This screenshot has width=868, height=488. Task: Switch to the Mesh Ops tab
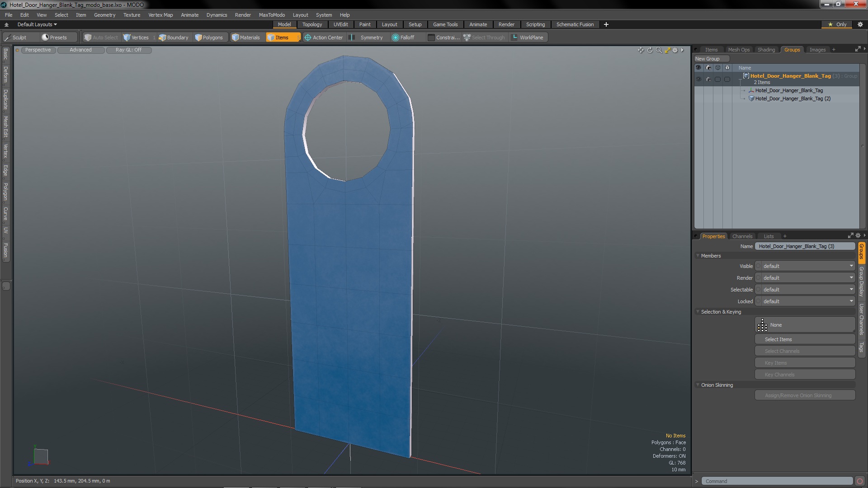tap(739, 50)
